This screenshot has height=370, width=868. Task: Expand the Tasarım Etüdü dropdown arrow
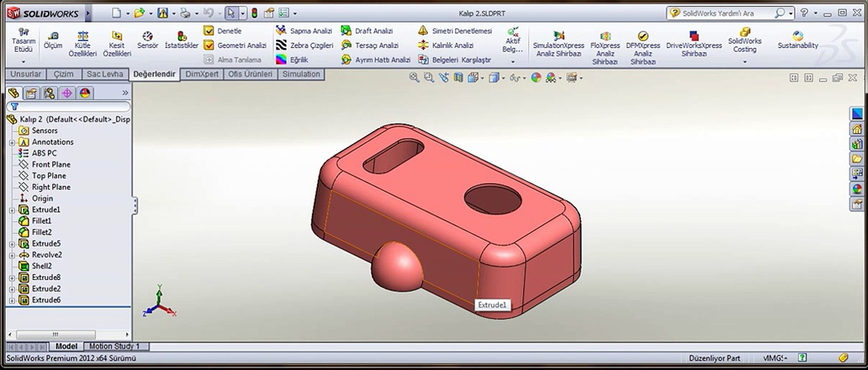(x=23, y=62)
